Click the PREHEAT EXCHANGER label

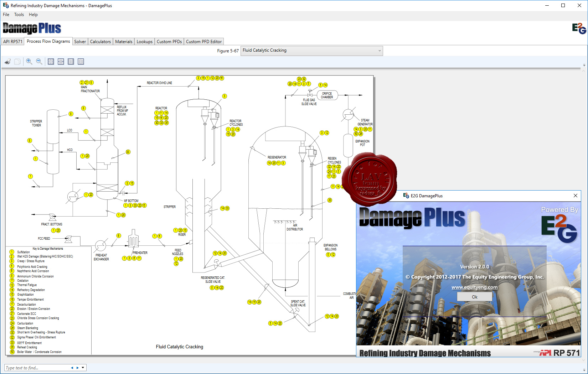(x=101, y=257)
